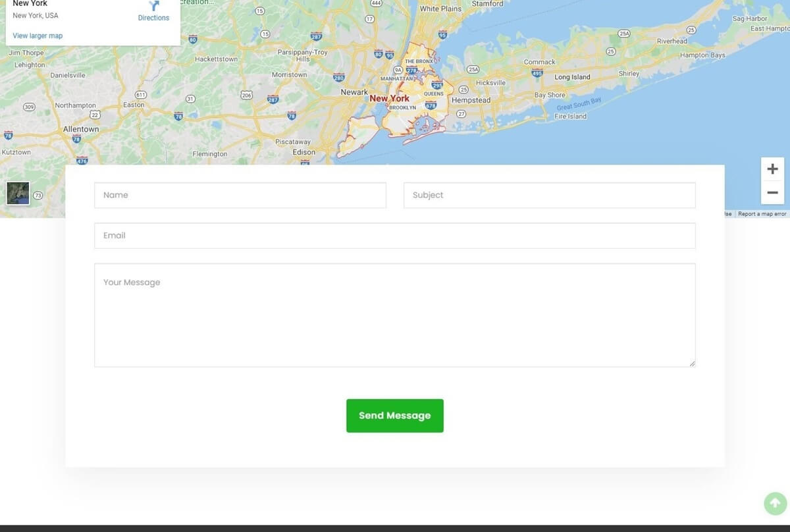Click the Morristown map label
The width and height of the screenshot is (790, 532).
[289, 75]
